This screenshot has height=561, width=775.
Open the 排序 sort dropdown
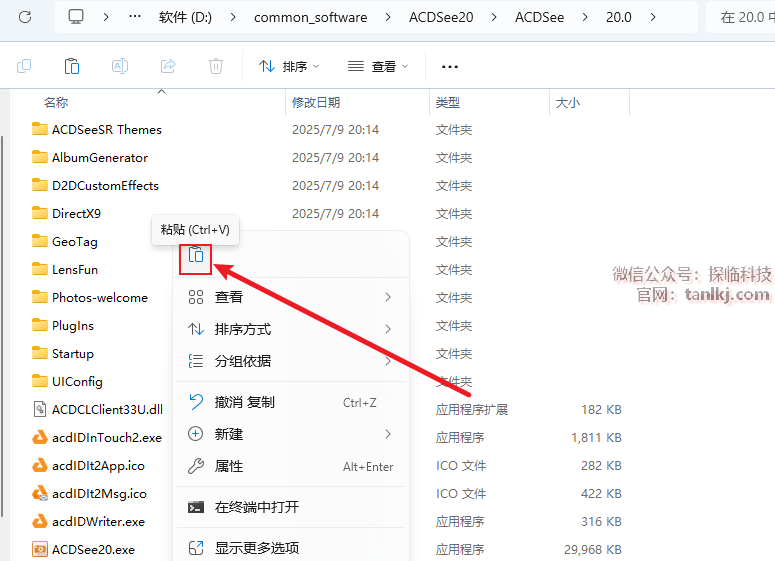[289, 66]
